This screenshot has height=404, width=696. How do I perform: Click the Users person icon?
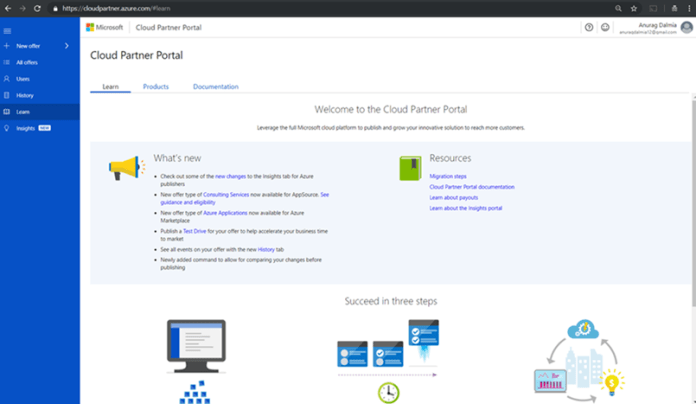point(7,79)
